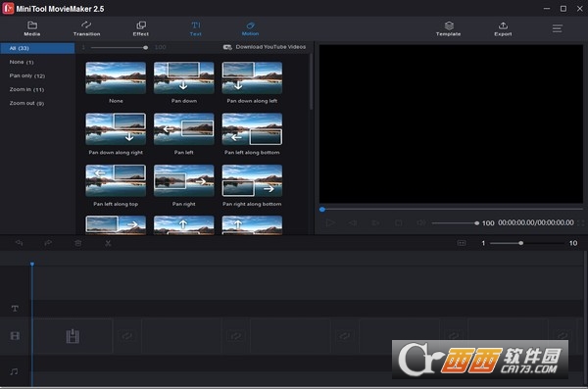The width and height of the screenshot is (588, 389).
Task: Click the Play button in preview
Action: (330, 222)
